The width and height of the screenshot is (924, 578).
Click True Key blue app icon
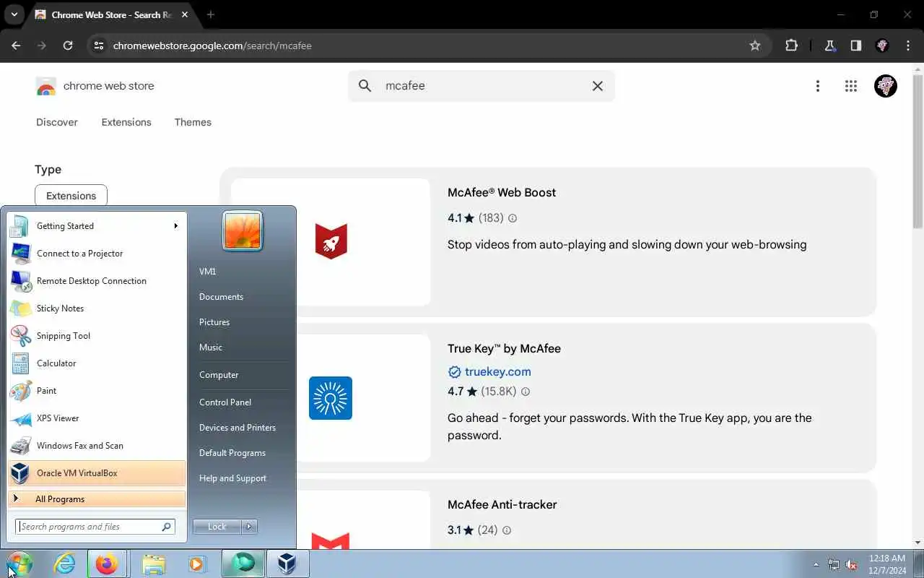(x=331, y=398)
